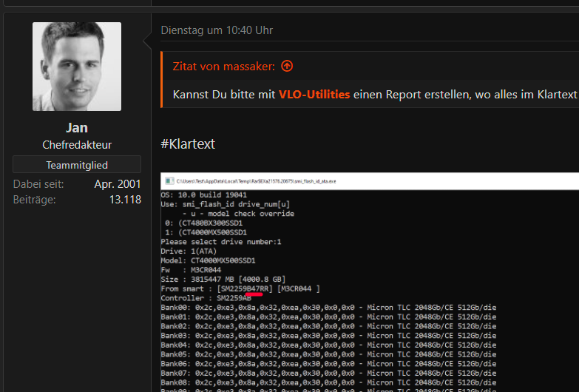Image resolution: width=579 pixels, height=392 pixels.
Task: Click the Bank06 flash ID row
Action: click(328, 364)
